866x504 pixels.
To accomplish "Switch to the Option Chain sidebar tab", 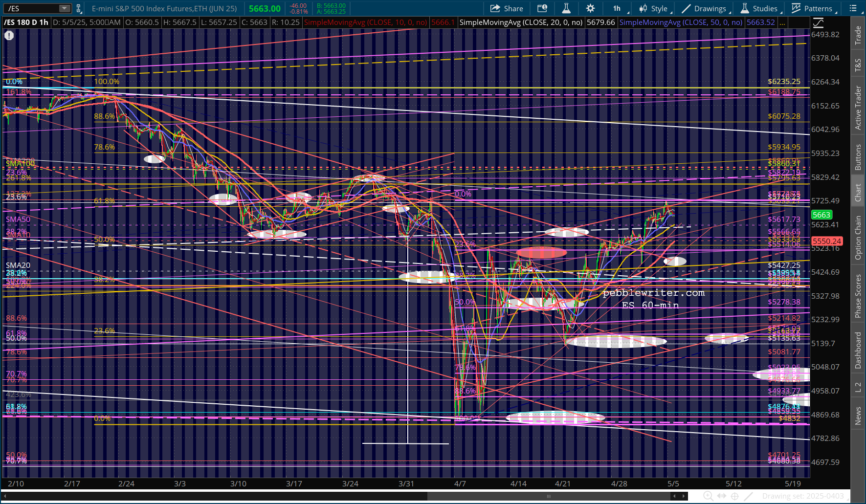I will [x=858, y=238].
